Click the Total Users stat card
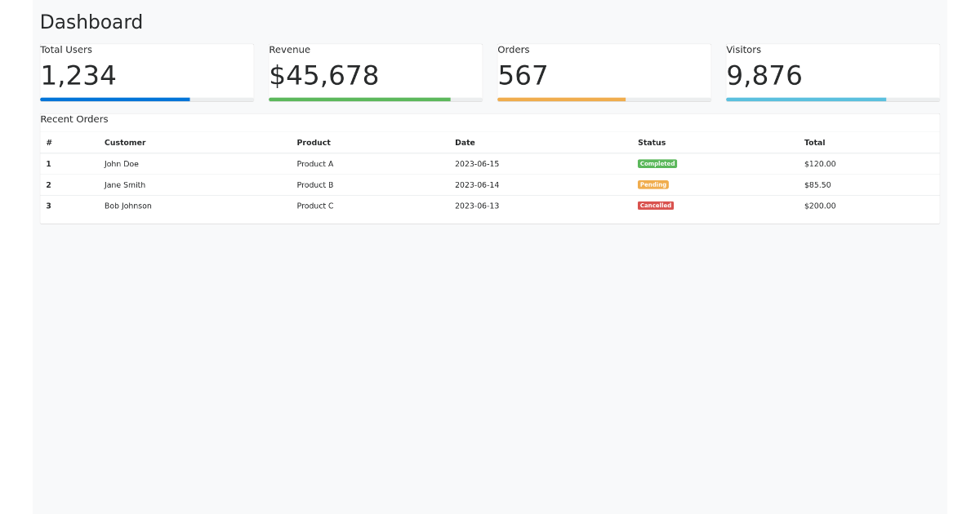 click(x=145, y=69)
